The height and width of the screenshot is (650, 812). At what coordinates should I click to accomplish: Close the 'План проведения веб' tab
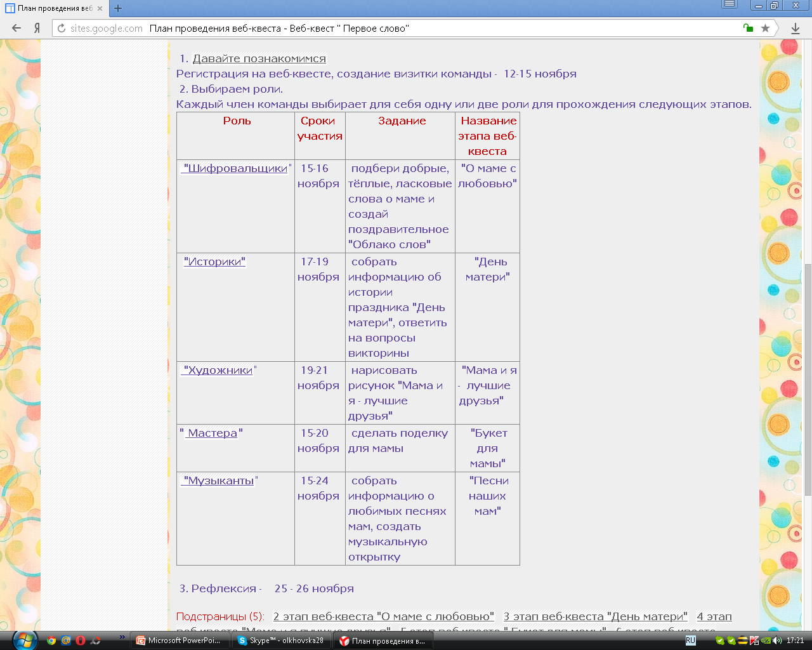100,8
